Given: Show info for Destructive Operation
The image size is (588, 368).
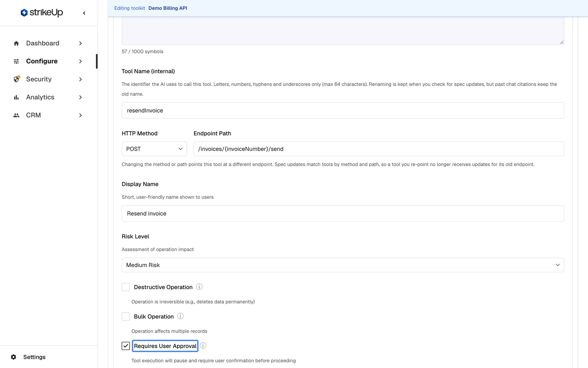Looking at the screenshot, I should pos(199,287).
